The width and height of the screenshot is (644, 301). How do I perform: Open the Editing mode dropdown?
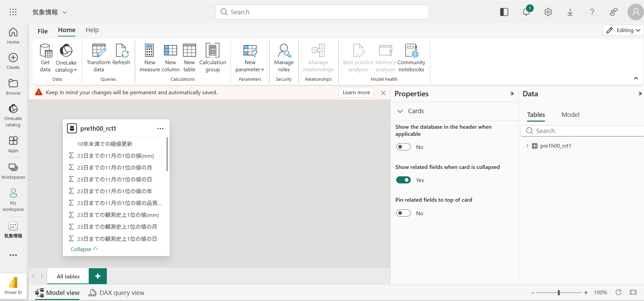click(623, 30)
